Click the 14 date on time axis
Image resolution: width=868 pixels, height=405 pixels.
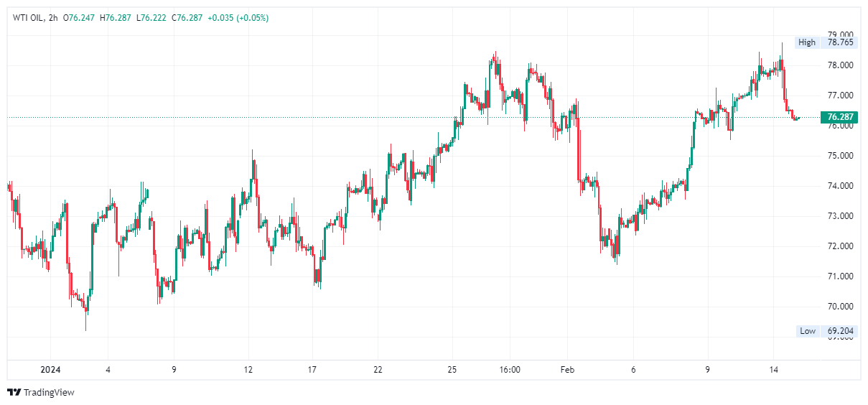point(773,370)
